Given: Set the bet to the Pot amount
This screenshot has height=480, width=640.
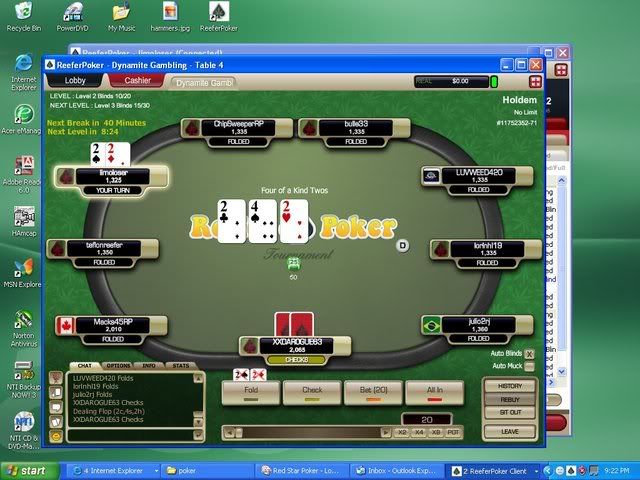Looking at the screenshot, I should click(453, 433).
